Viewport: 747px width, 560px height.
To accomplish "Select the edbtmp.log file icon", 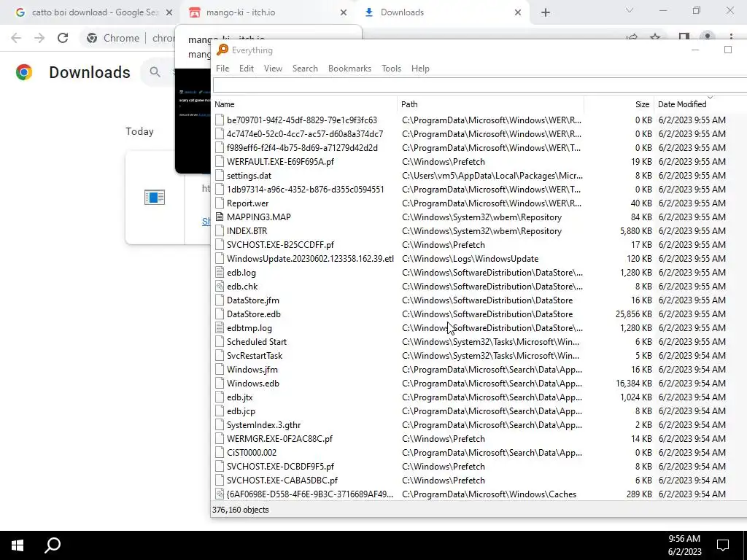I will click(219, 327).
